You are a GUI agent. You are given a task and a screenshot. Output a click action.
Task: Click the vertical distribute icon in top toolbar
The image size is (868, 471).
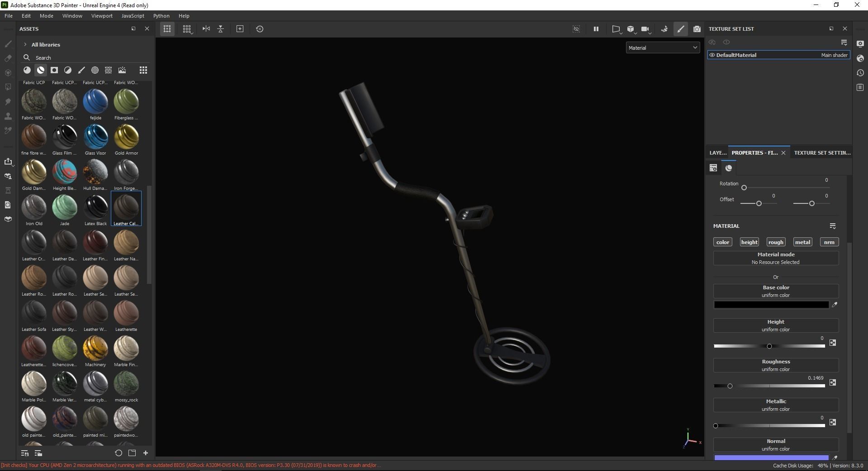(221, 29)
